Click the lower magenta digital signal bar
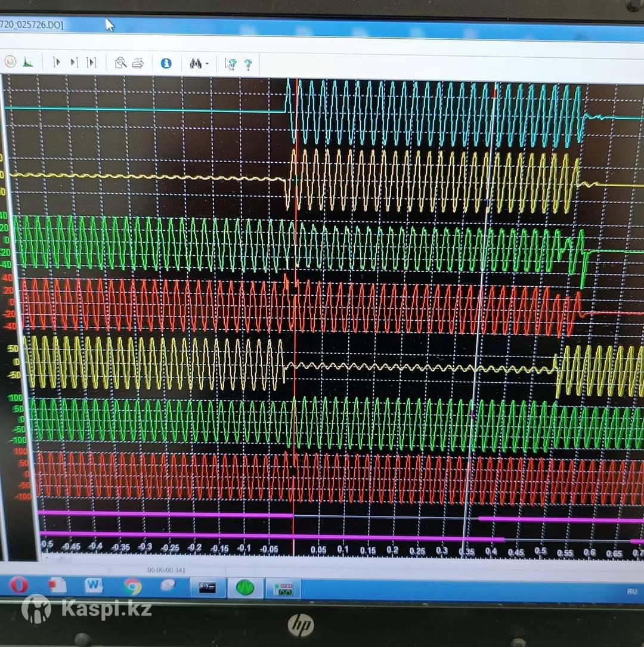This screenshot has width=644, height=647. pos(273,537)
